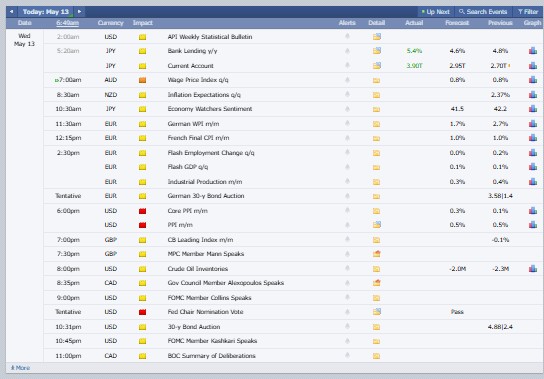Click red high-impact icon for Core PPI m/m

(x=142, y=211)
